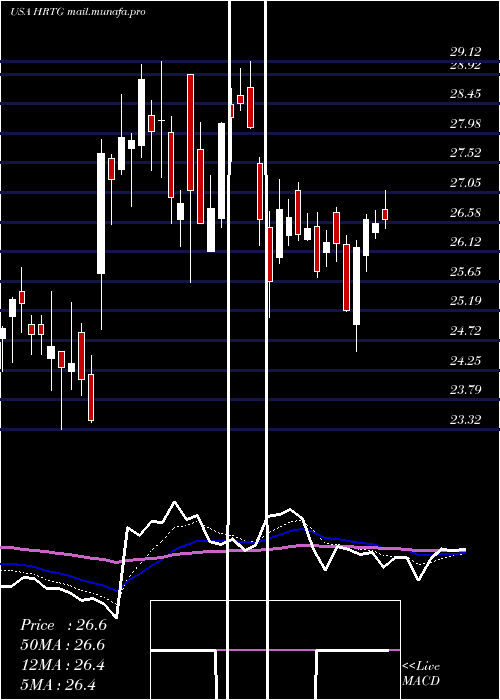Click the 23.32 price level label
Screen dimensions: 500x700
(x=465, y=419)
